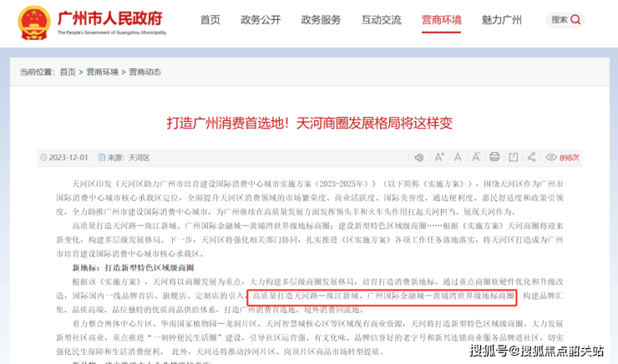Decrease font size with A- icon

[x=476, y=157]
